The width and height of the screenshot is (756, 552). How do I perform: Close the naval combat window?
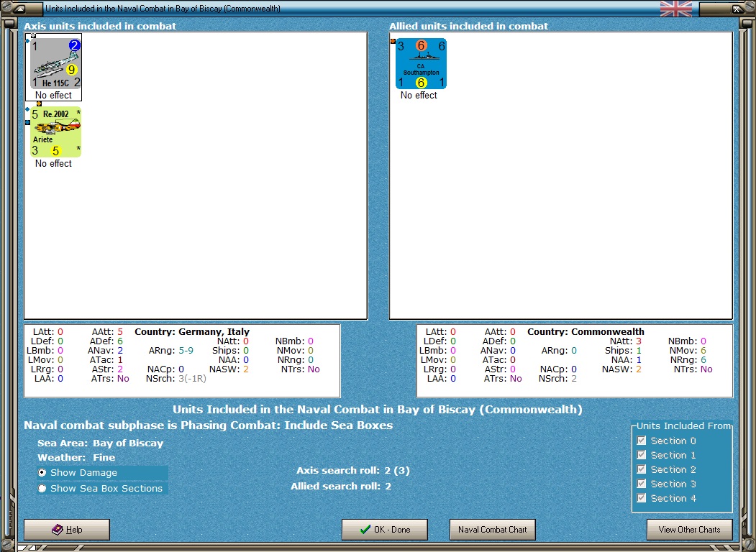pyautogui.click(x=737, y=8)
